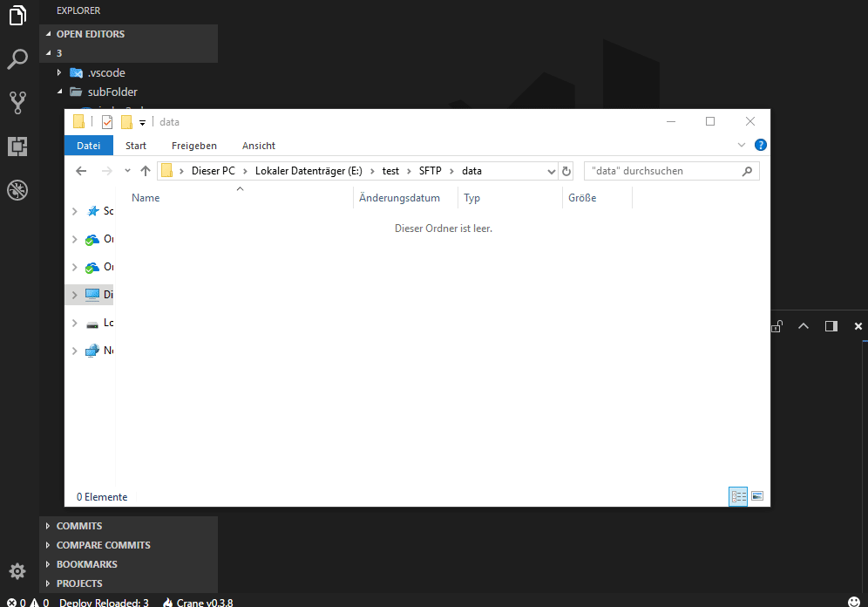The width and height of the screenshot is (868, 607).
Task: Expand the second OneDrive navigation item
Action: point(75,267)
